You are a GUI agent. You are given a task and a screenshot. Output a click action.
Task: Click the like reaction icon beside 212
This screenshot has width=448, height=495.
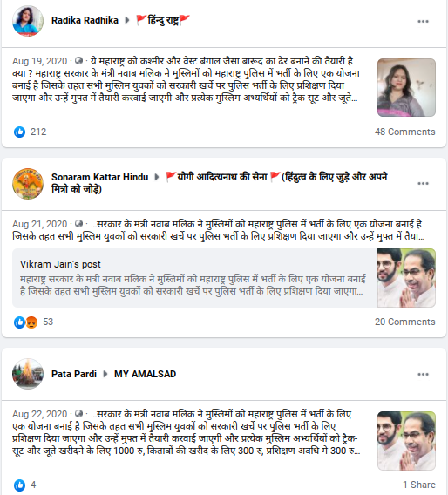click(x=19, y=132)
